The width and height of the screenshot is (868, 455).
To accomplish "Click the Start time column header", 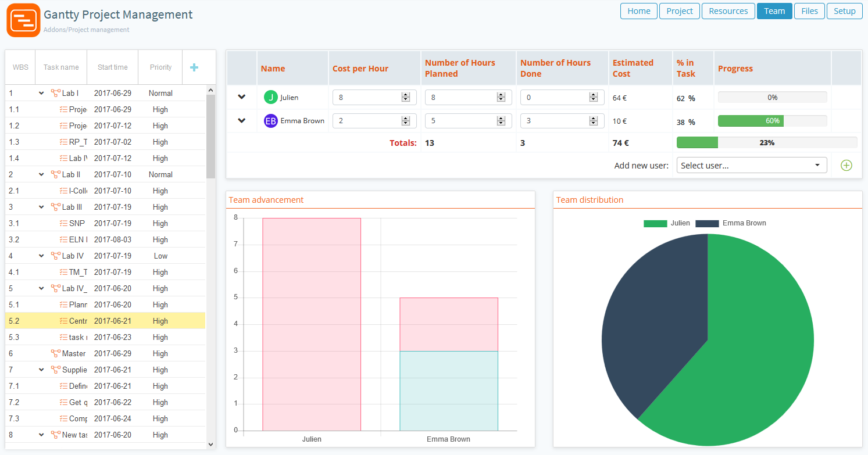I will point(113,67).
